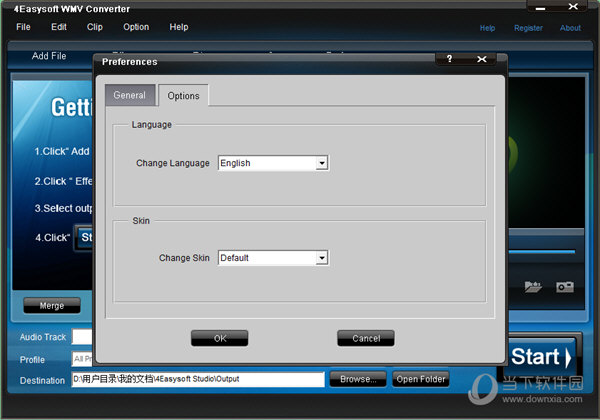Click OK in Preferences dialog
Screen dimensions: 600x420
pyautogui.click(x=220, y=338)
